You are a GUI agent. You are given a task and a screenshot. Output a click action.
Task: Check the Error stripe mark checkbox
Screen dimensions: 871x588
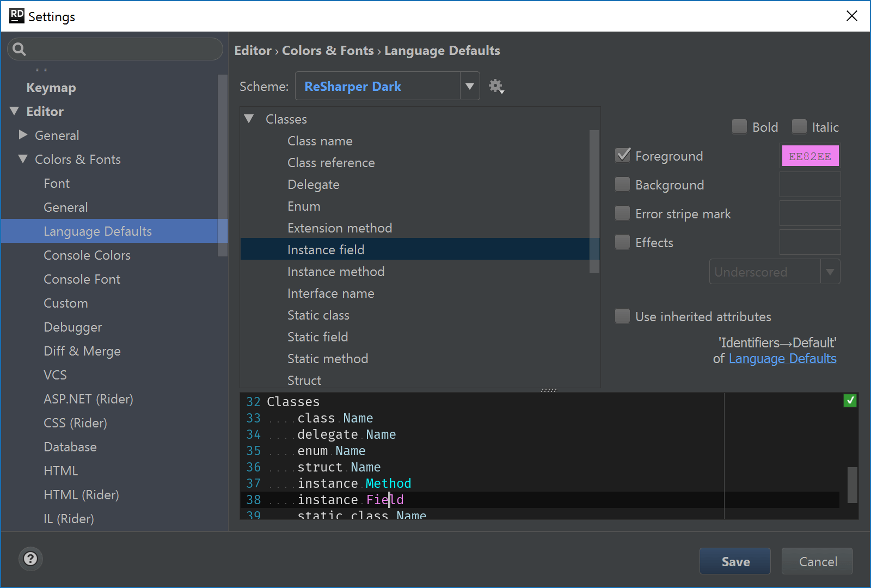(622, 213)
